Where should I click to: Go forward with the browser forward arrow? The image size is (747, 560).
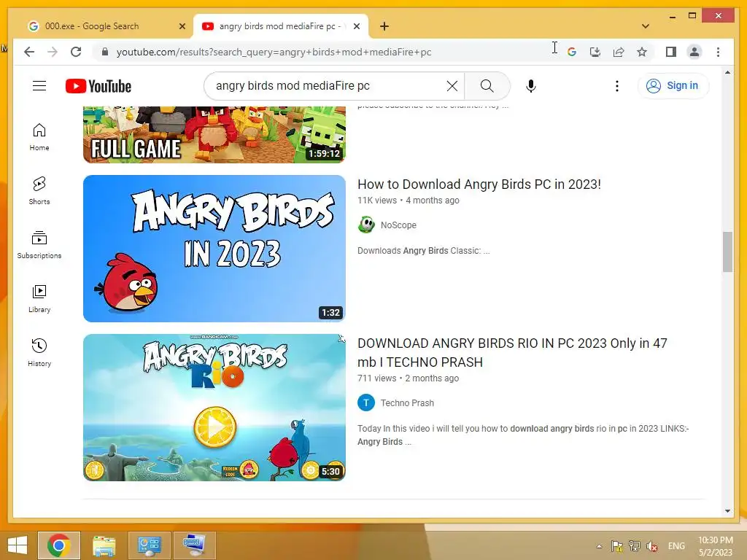53,52
